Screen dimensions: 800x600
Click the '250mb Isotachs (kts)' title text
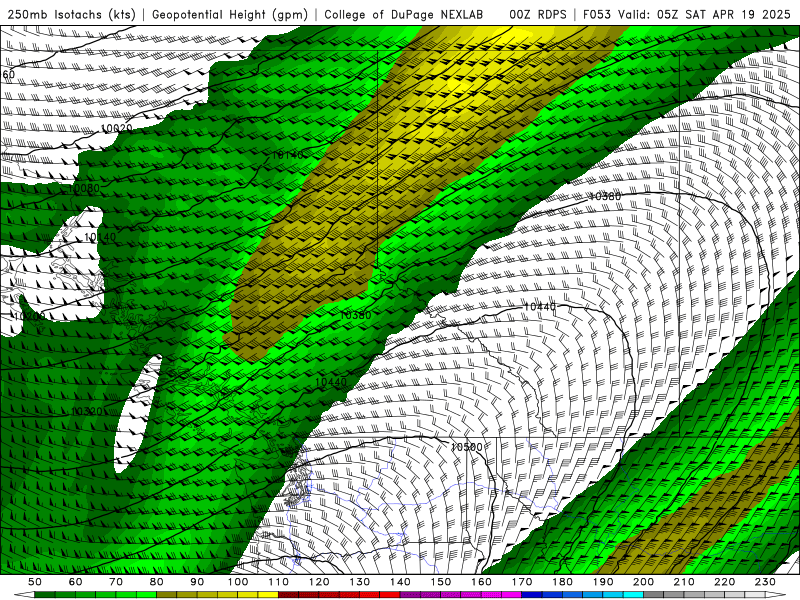point(71,14)
